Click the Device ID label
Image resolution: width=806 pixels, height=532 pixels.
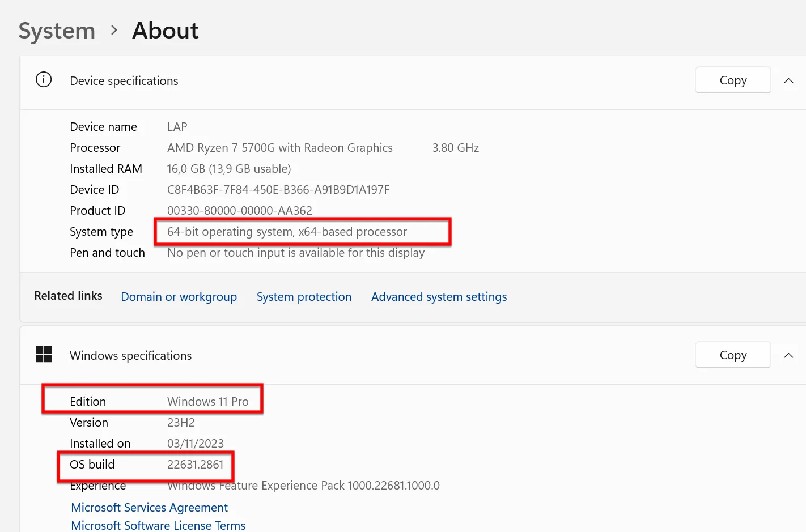tap(94, 190)
